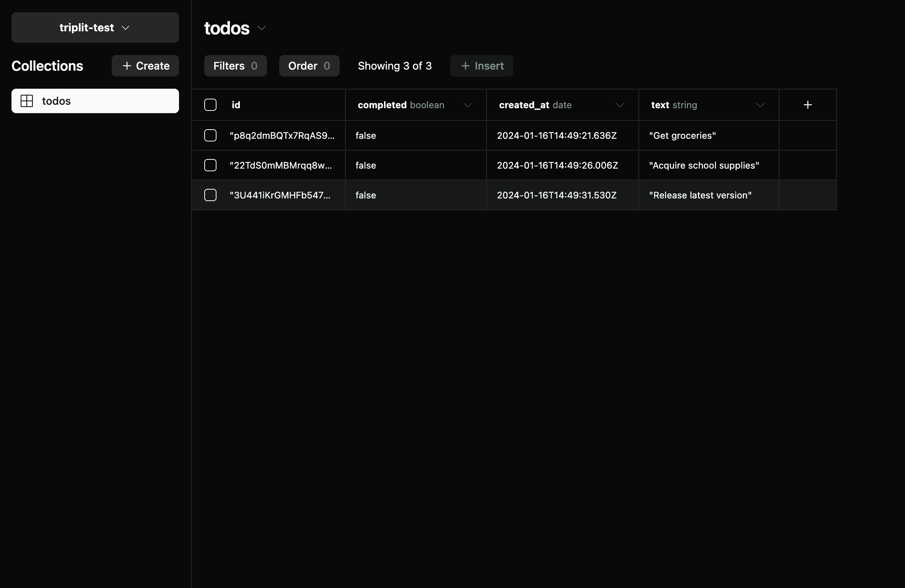Click the grid icon beside the todos collection
Viewport: 905px width, 588px height.
pos(27,101)
